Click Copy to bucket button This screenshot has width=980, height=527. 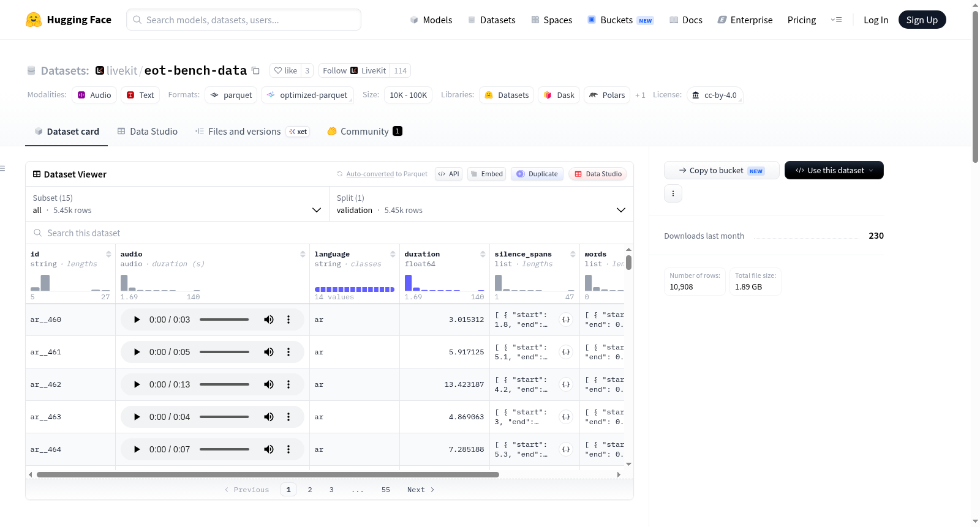point(722,170)
